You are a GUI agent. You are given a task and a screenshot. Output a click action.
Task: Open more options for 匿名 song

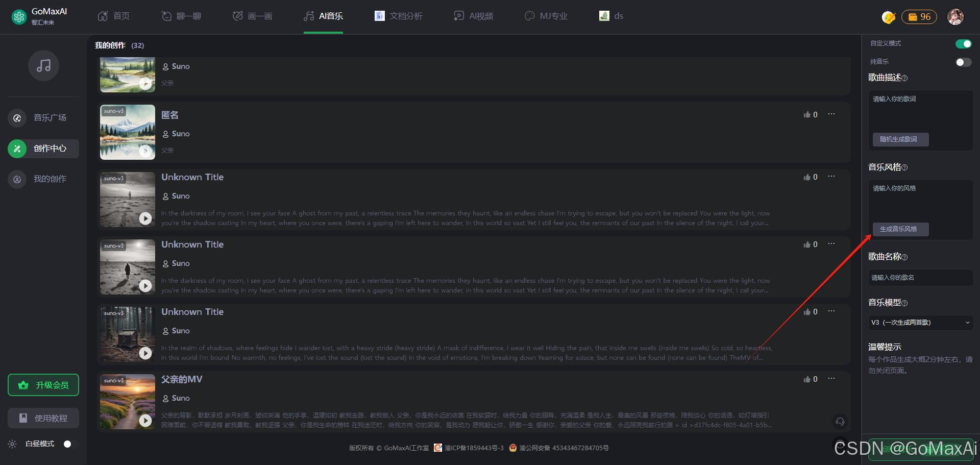831,114
